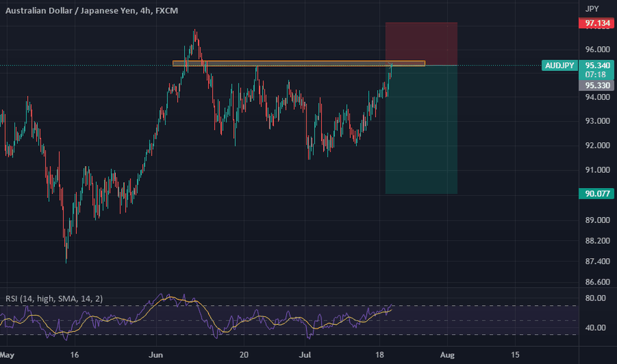Click the red stop-loss price label 97.134
This screenshot has height=364, width=617.
click(596, 23)
